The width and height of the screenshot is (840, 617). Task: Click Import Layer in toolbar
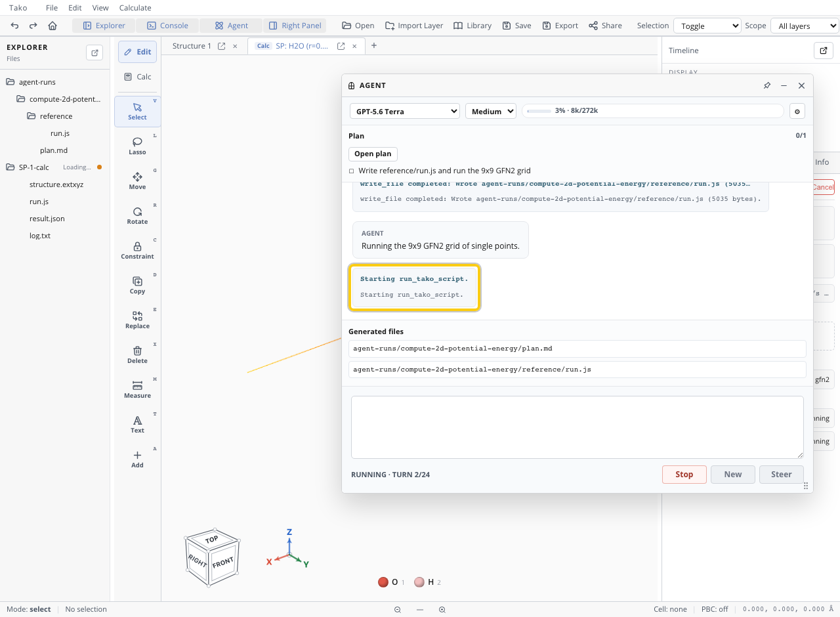coord(414,26)
